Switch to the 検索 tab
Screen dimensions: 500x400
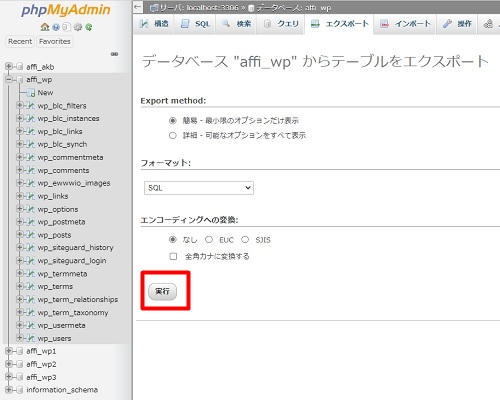(236, 24)
